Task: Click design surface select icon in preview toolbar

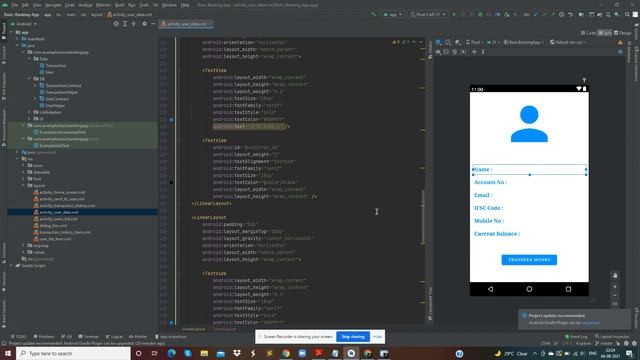Action: [x=438, y=42]
